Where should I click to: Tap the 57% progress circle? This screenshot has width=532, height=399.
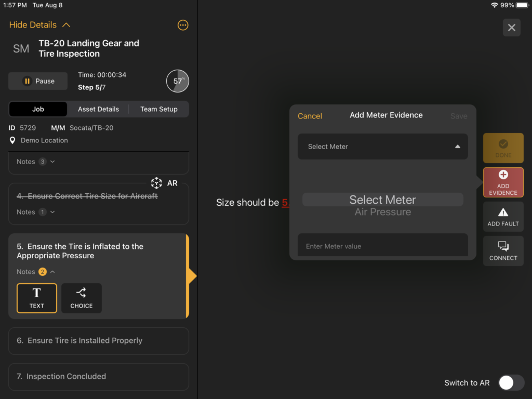[x=178, y=81]
